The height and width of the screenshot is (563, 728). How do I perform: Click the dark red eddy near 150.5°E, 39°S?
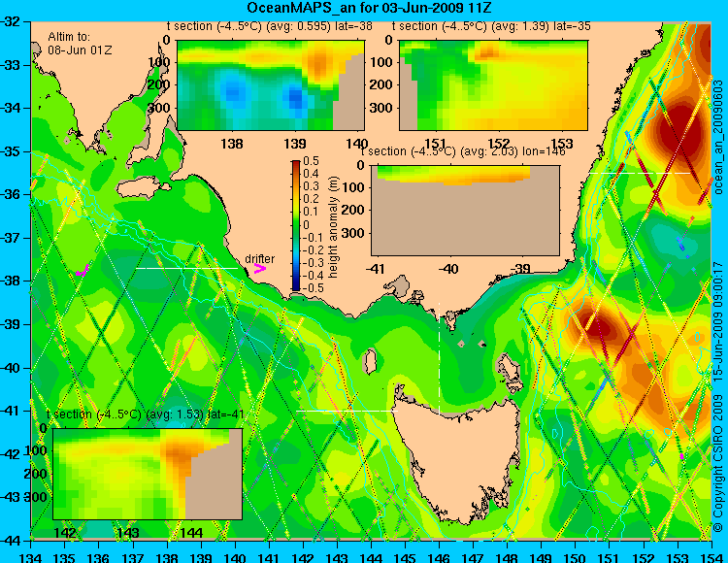(x=600, y=327)
